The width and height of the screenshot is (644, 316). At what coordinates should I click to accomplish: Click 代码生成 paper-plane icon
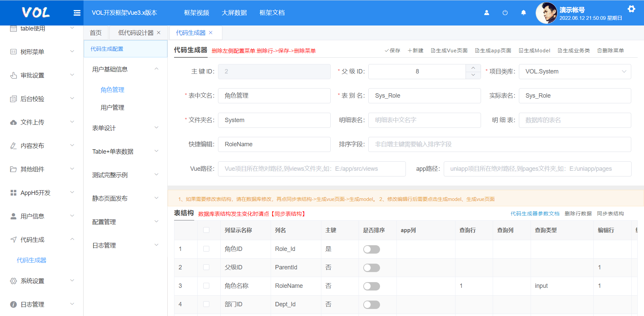coord(13,240)
